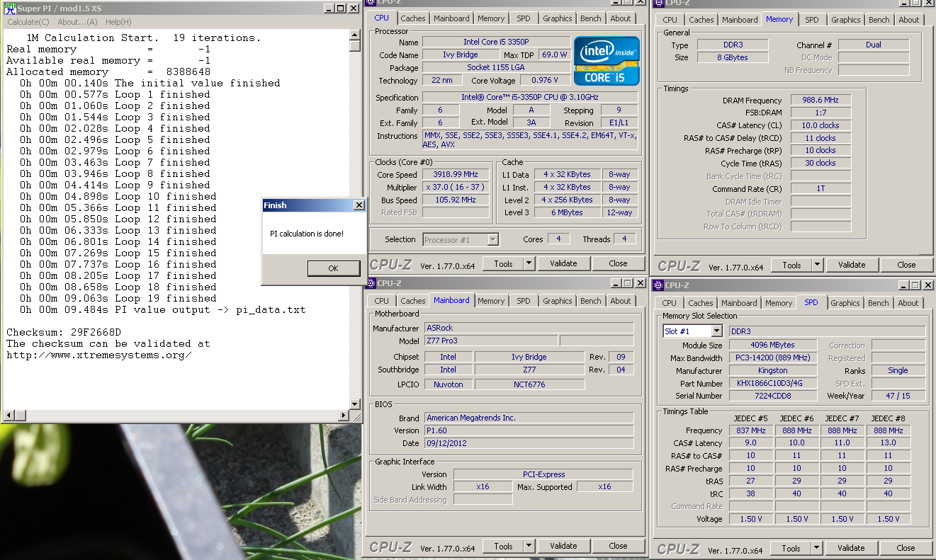Open the Tools dropdown arrow in the Mainboard tab window
Viewport: 936px width, 560px height.
(x=528, y=546)
